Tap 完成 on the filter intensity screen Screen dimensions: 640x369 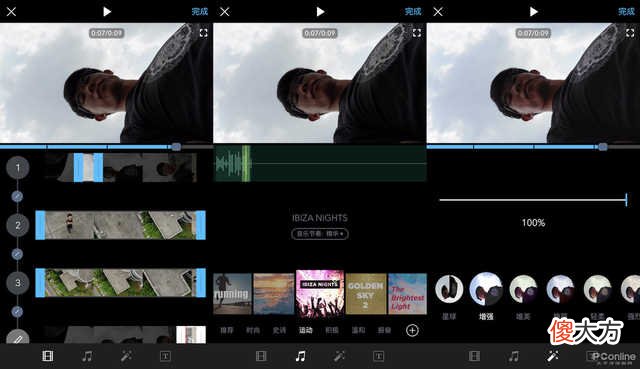pyautogui.click(x=626, y=11)
